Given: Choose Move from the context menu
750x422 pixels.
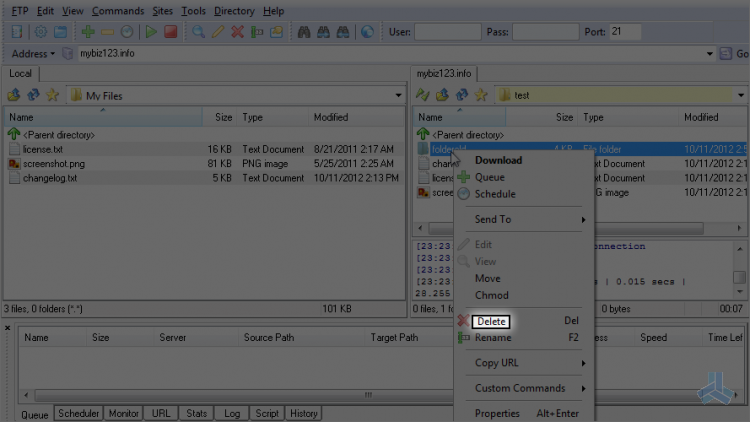Looking at the screenshot, I should [487, 278].
